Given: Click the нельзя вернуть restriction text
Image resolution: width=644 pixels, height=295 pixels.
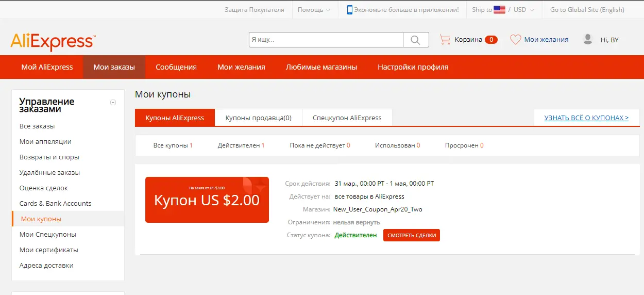Looking at the screenshot, I should (x=357, y=222).
